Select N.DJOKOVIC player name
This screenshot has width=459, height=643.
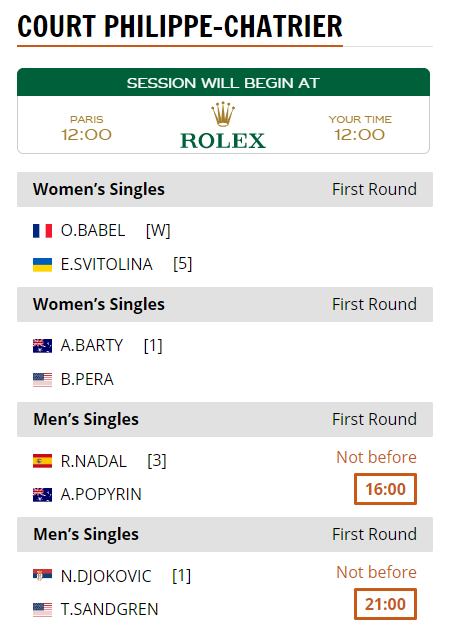[106, 576]
